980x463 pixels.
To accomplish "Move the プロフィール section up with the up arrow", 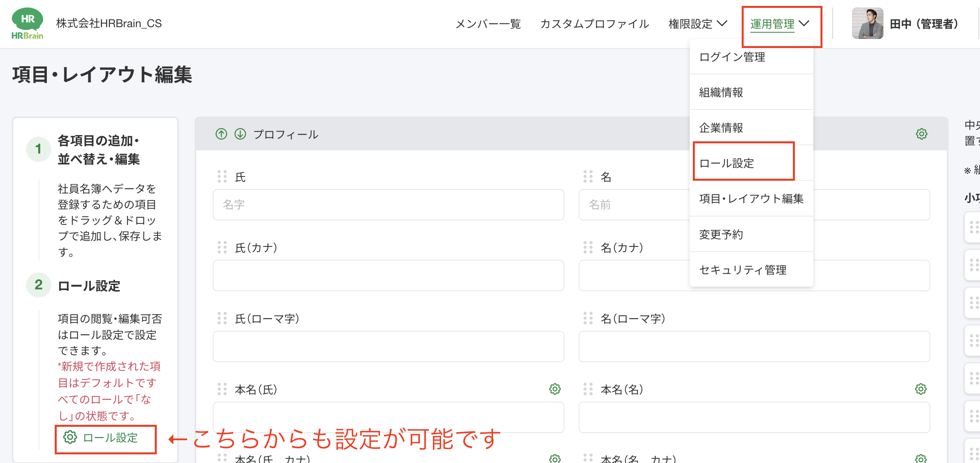I will click(x=221, y=134).
